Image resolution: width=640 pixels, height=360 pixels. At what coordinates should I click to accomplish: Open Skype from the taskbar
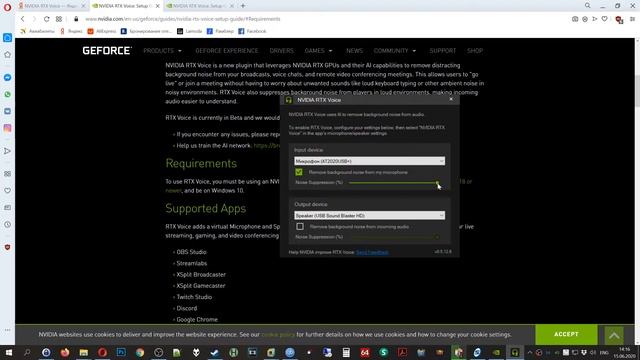point(384,352)
